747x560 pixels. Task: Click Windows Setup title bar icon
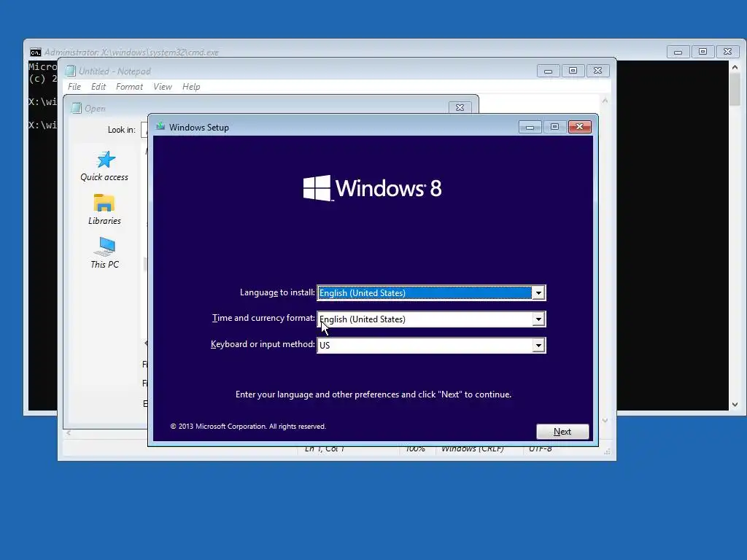(x=160, y=127)
